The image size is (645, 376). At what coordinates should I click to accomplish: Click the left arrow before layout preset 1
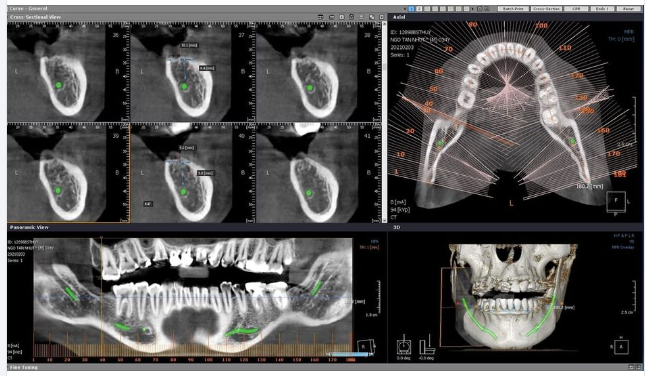tap(405, 9)
